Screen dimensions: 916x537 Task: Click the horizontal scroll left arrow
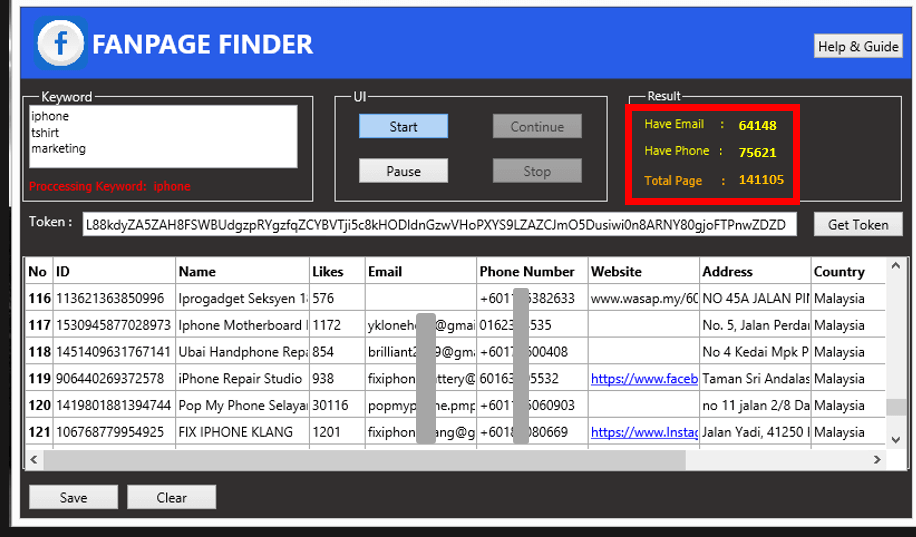(34, 460)
